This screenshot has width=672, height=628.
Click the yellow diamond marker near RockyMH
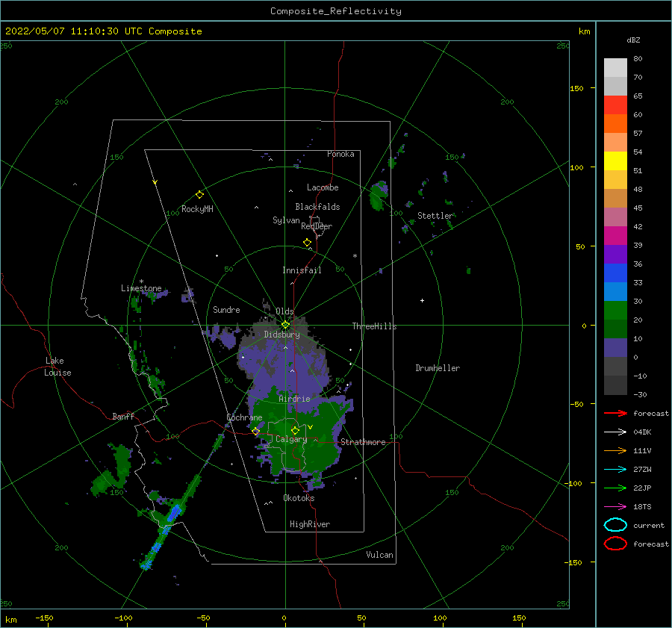point(199,195)
